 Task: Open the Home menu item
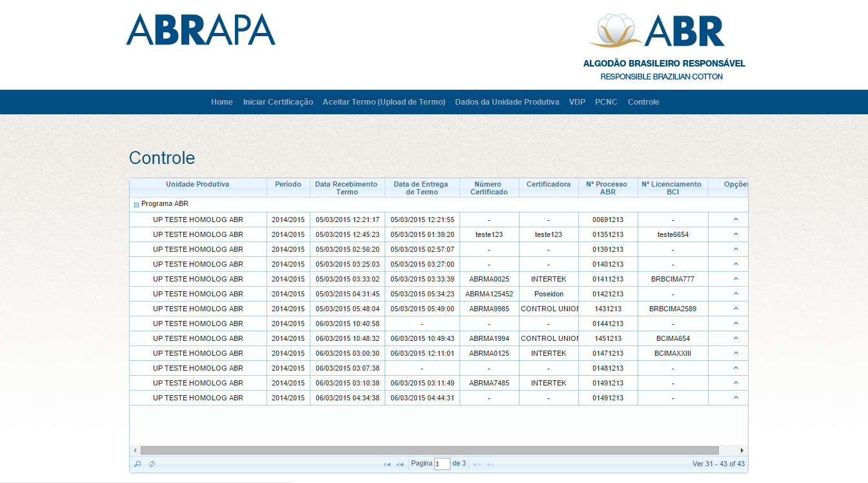pos(222,102)
